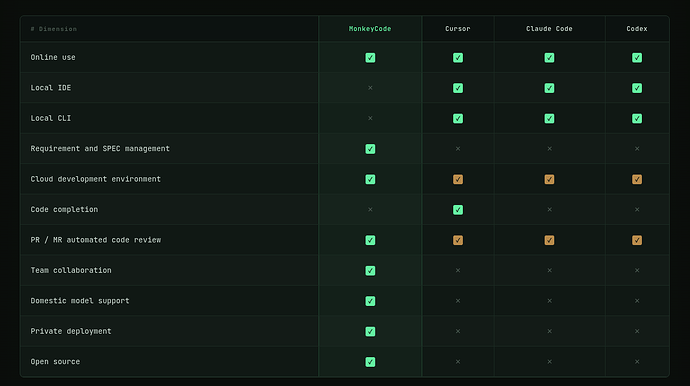Click MonkeyCode's cross mark for Local IDE
The width and height of the screenshot is (690, 386).
370,88
